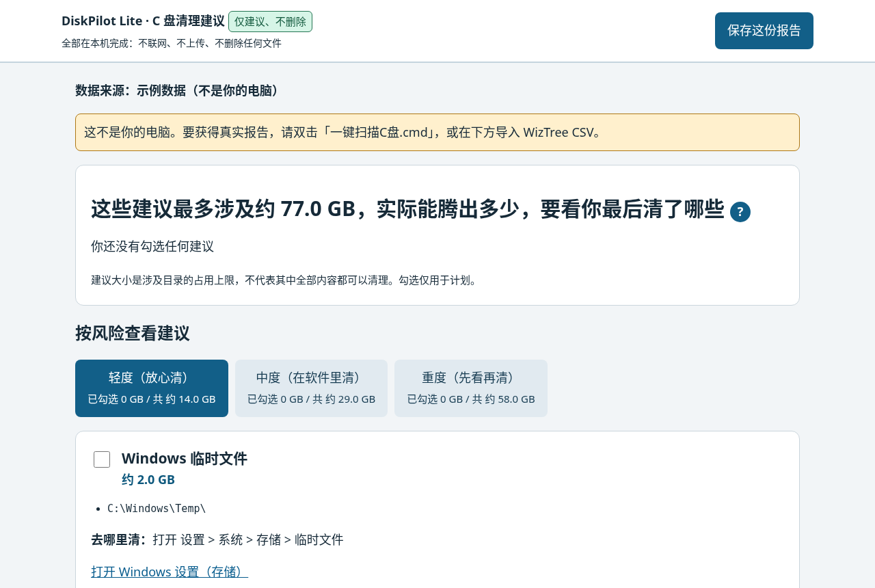Click the 去哪里清 instruction line
The width and height of the screenshot is (875, 588).
217,539
